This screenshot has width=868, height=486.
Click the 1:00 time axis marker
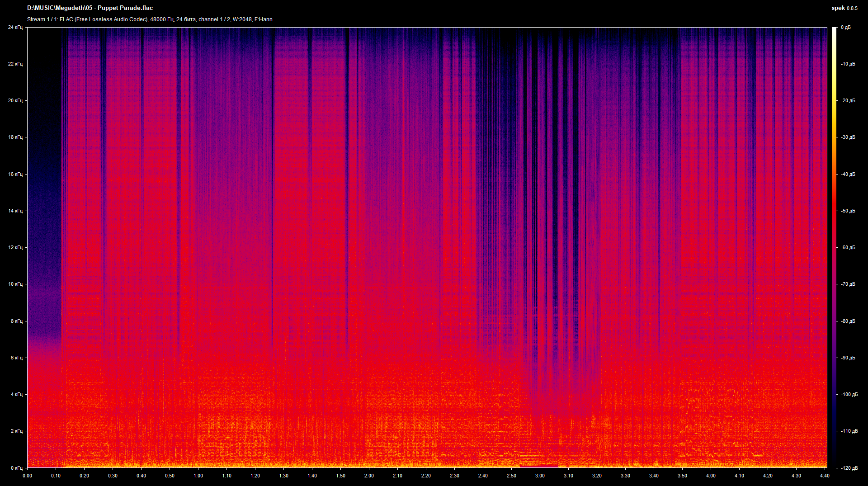(198, 476)
